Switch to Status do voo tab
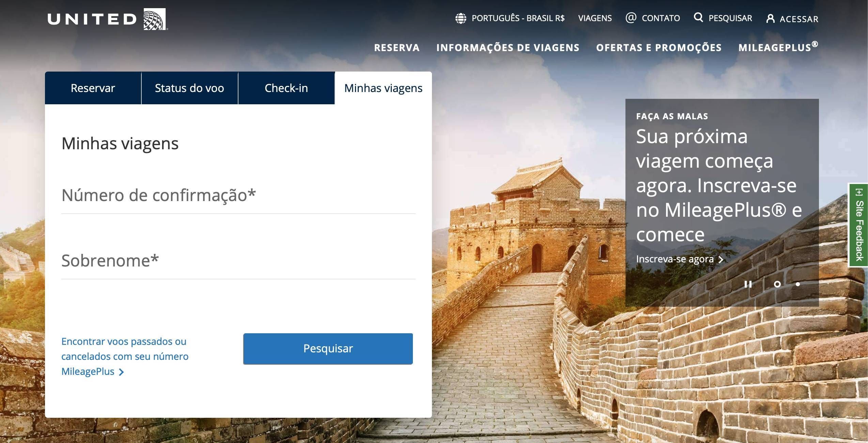The height and width of the screenshot is (443, 868). (x=189, y=88)
